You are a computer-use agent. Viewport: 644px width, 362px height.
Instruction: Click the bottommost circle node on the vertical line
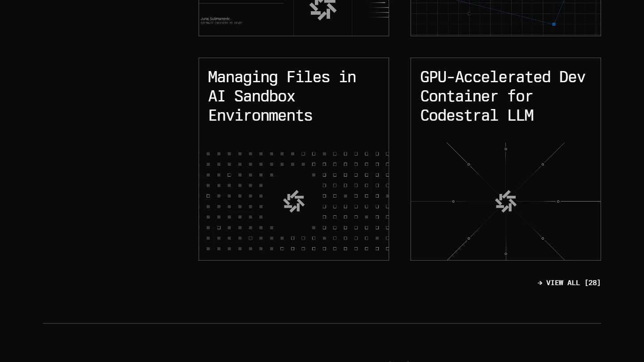tap(506, 254)
